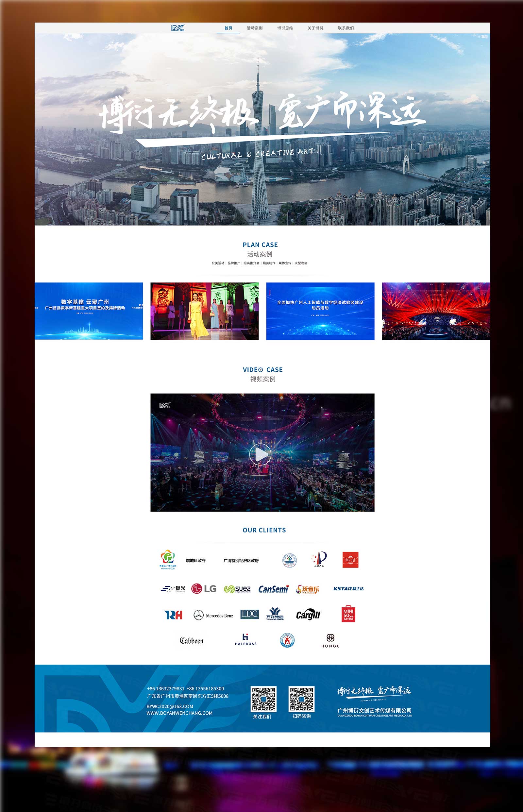Go to the 首页 navigation tab
523x812 pixels.
(228, 28)
